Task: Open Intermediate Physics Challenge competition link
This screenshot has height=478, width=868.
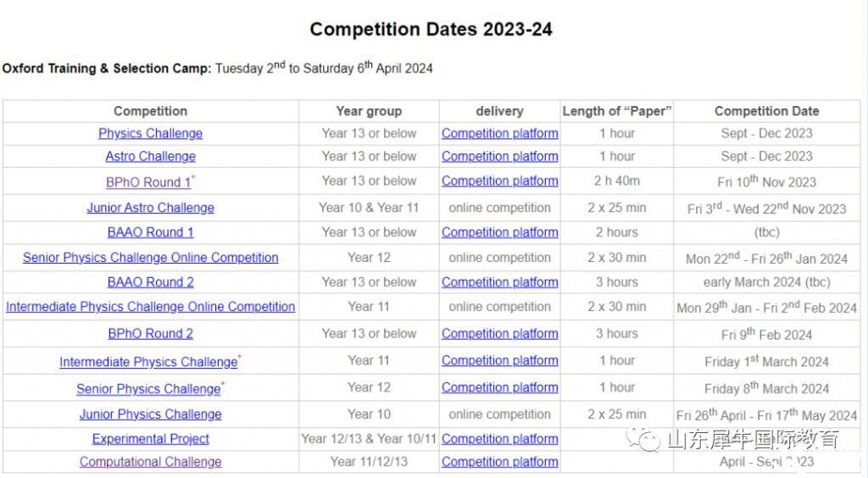Action: tap(148, 362)
